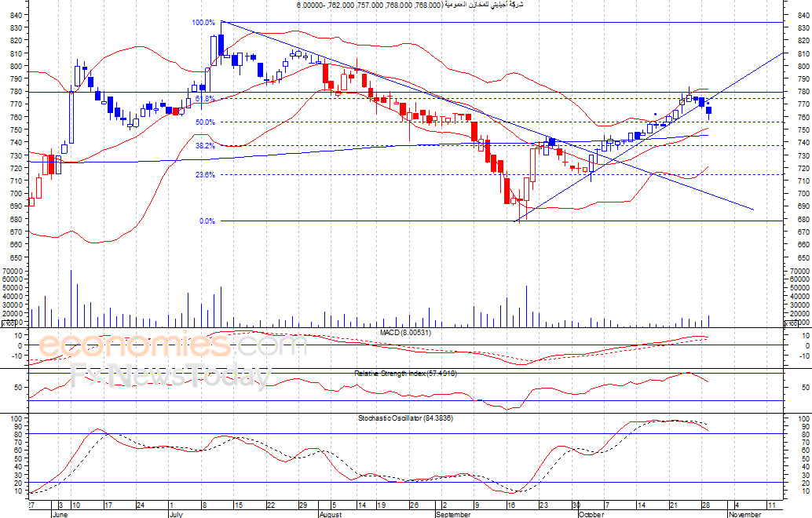812x518 pixels.
Task: Click the July month label
Action: coord(176,514)
